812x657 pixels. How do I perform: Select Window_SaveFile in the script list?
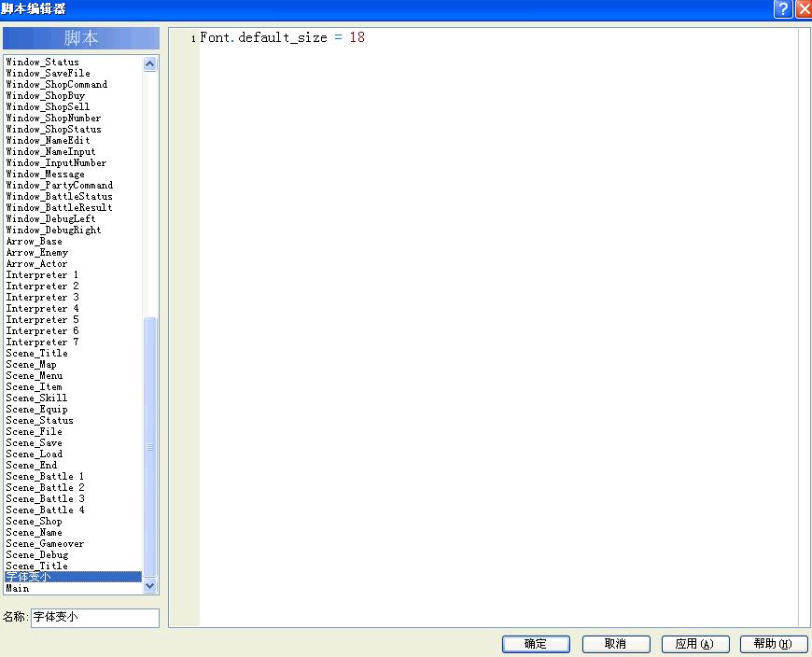point(73,74)
